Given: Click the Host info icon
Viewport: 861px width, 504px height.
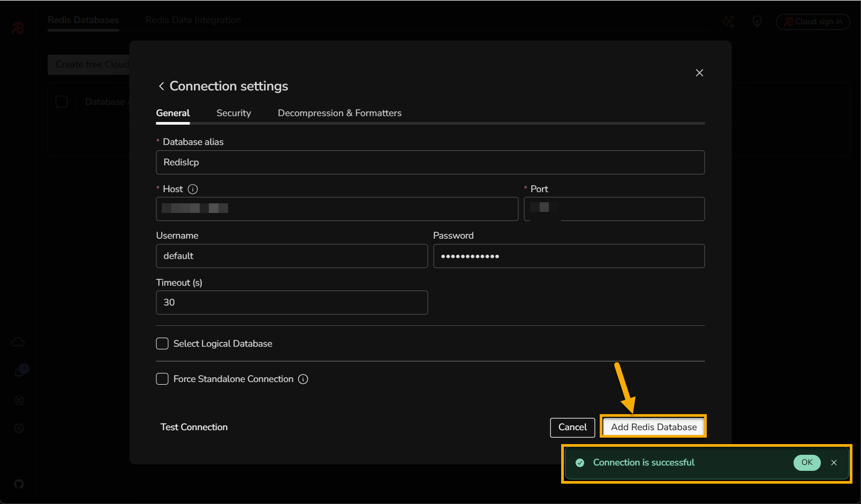Looking at the screenshot, I should [193, 189].
